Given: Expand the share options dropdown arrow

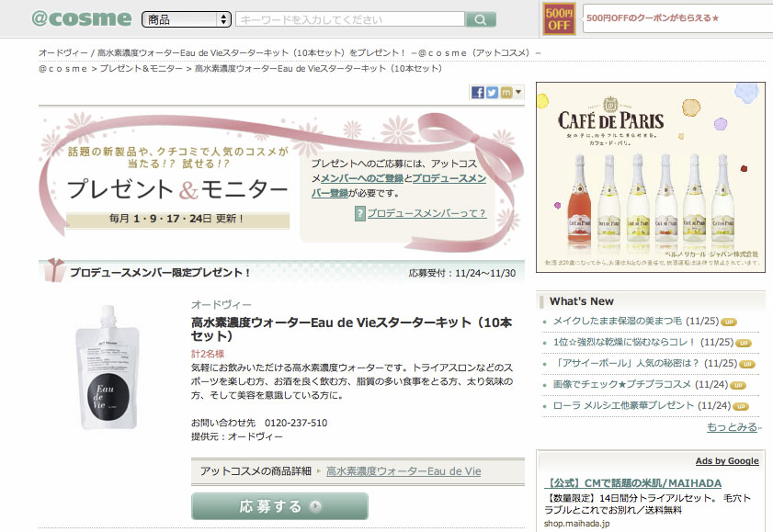Looking at the screenshot, I should pyautogui.click(x=518, y=92).
